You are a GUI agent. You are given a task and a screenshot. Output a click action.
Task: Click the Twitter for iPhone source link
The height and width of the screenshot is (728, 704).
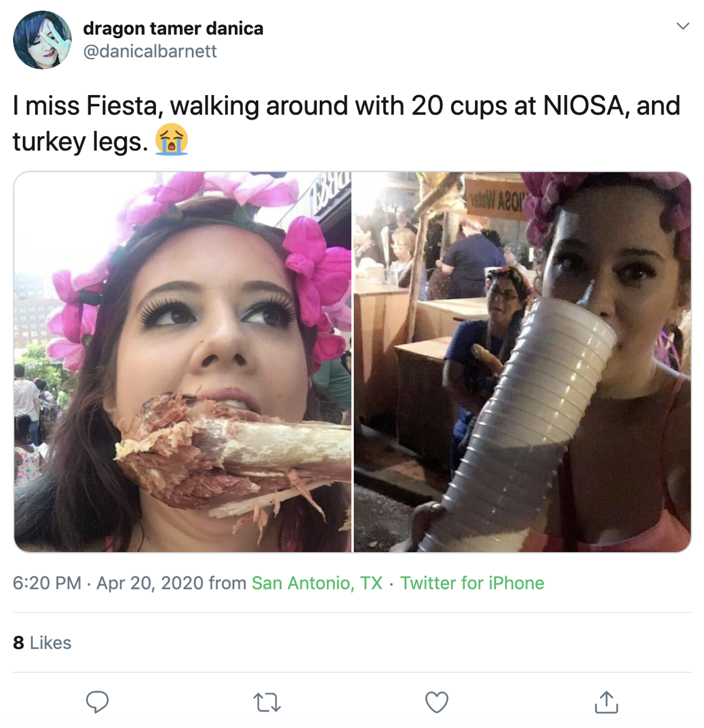pos(472,583)
